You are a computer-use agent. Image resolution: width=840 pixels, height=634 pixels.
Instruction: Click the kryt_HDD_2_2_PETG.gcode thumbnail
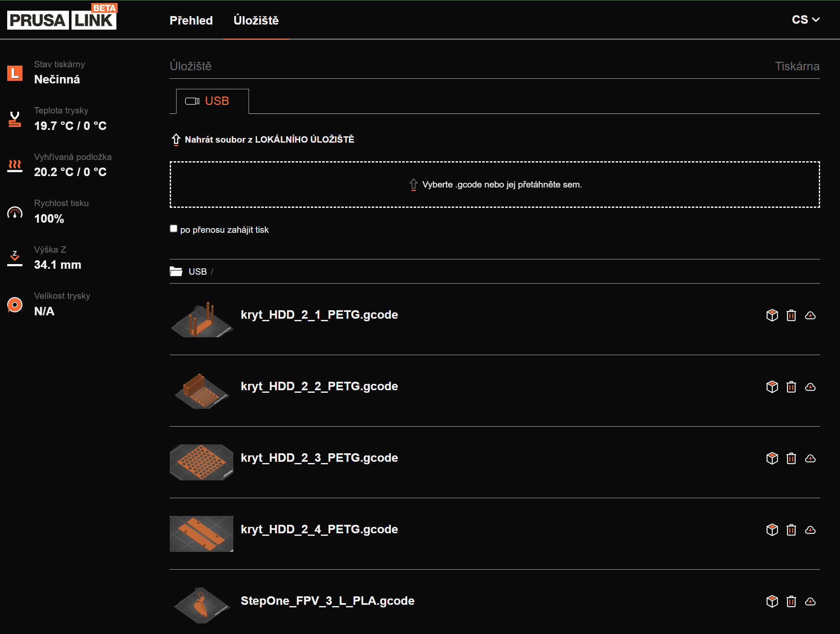click(202, 390)
